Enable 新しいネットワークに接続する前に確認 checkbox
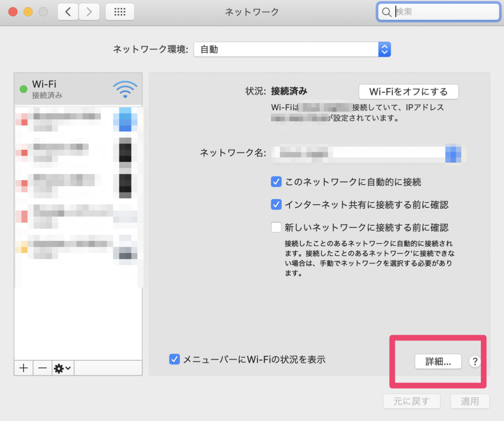This screenshot has width=504, height=421. (x=276, y=227)
